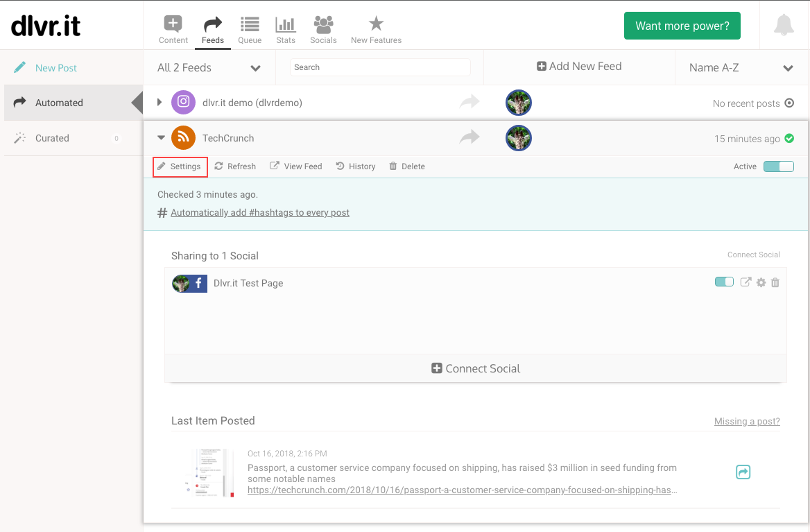Screen dimensions: 810x532
Task: Click Add New Feed
Action: tap(579, 66)
